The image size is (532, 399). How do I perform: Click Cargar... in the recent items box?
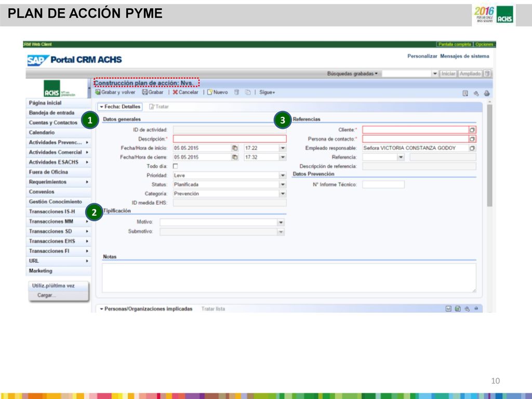pyautogui.click(x=46, y=295)
